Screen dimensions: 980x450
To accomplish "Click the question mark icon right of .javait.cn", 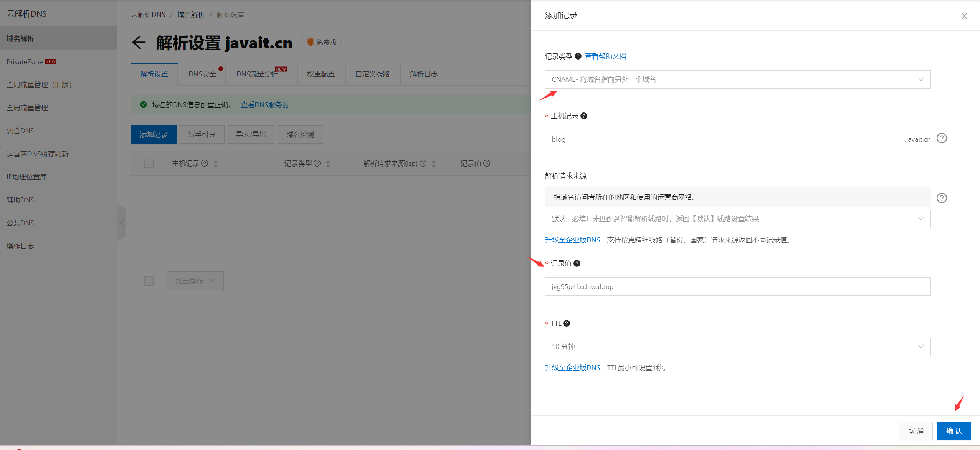I will [x=941, y=138].
